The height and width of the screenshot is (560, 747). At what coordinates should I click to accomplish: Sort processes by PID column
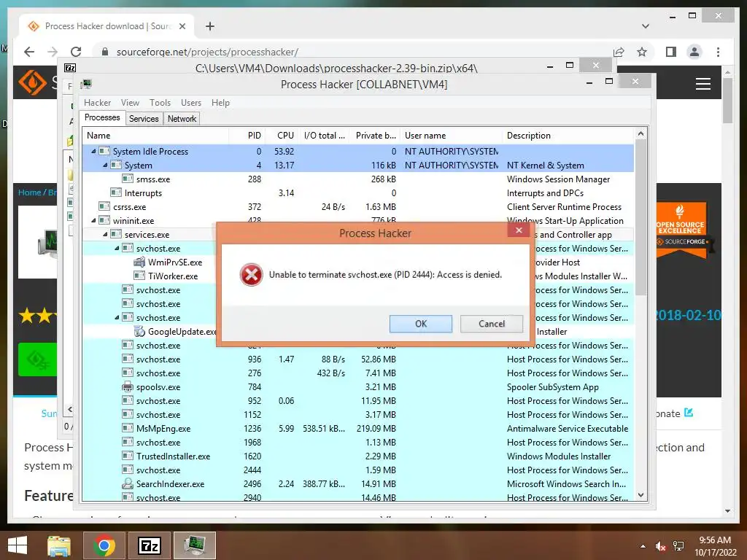click(x=247, y=135)
